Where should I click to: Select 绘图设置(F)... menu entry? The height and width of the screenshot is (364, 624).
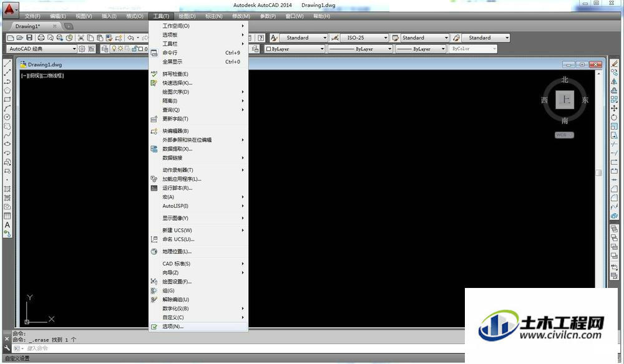click(198, 282)
